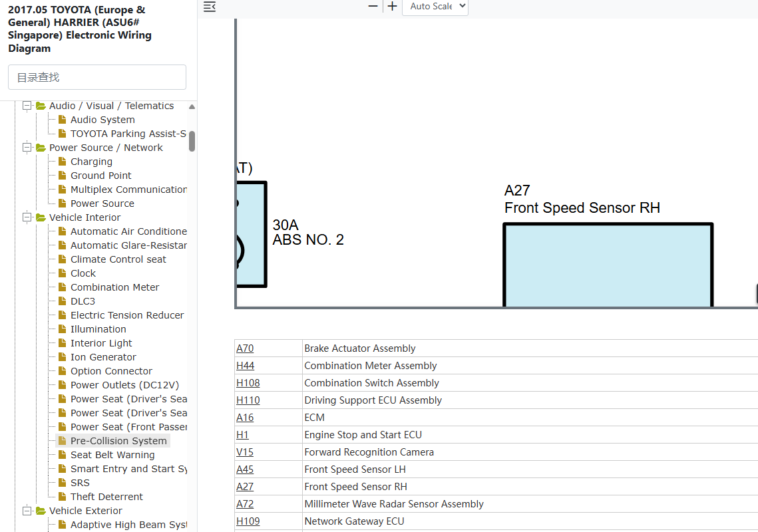
Task: Open the Combination Meter page
Action: point(114,287)
